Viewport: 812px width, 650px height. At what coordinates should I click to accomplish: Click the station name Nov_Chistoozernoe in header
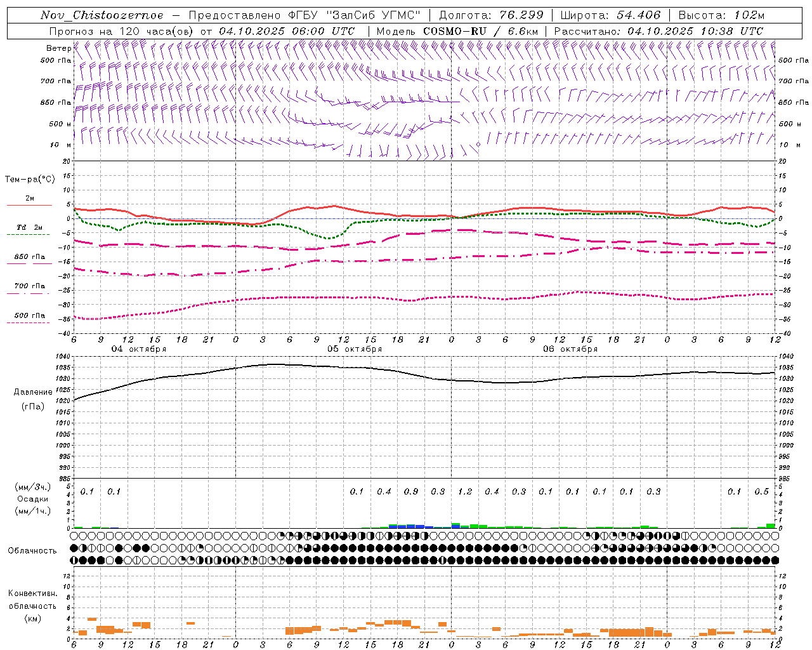pyautogui.click(x=101, y=15)
